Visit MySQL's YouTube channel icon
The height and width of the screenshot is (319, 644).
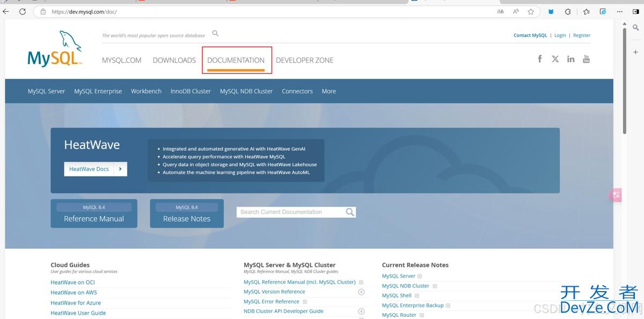586,59
